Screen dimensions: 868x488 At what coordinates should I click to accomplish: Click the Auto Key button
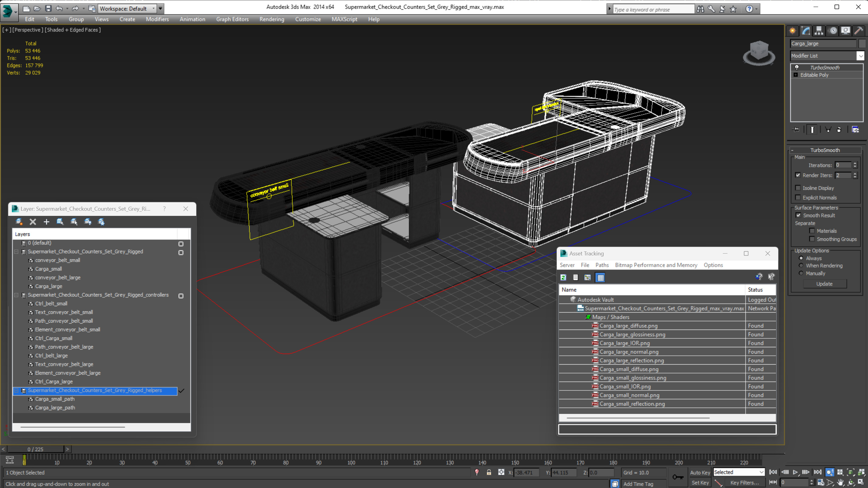(700, 472)
